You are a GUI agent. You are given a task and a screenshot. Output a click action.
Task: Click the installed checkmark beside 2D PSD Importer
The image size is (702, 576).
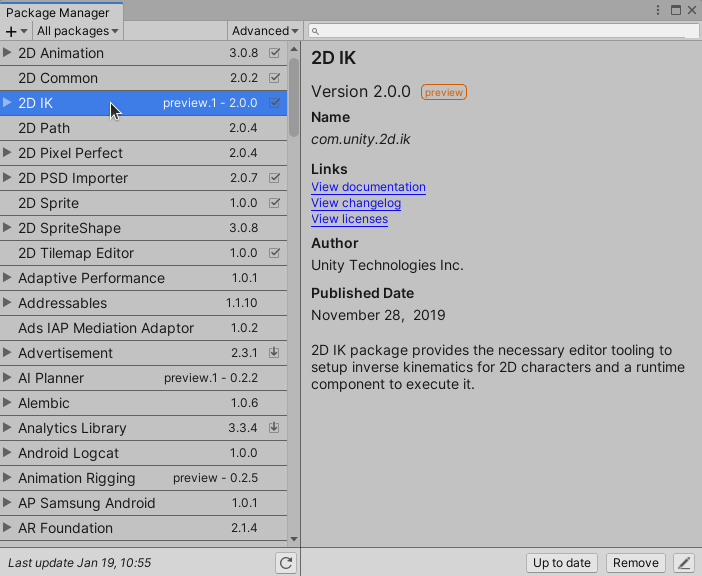pyautogui.click(x=274, y=178)
